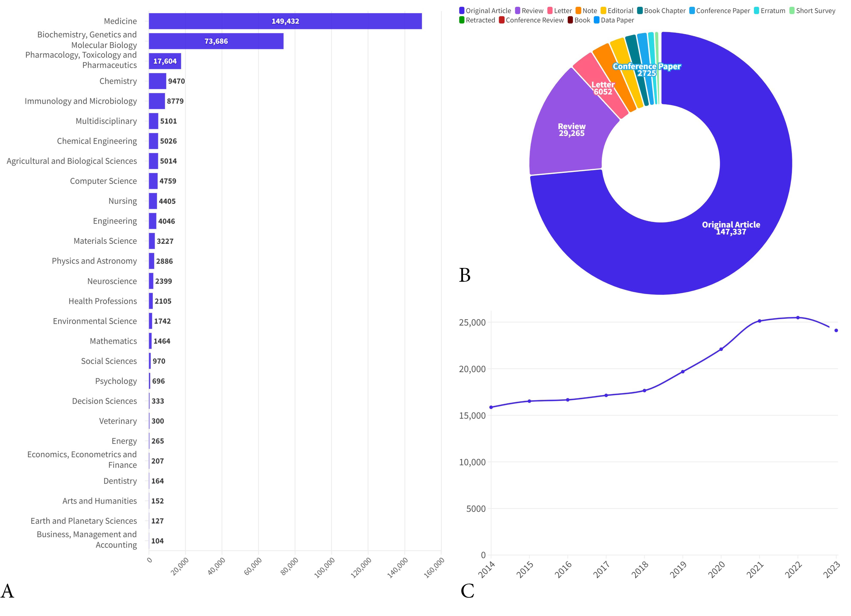Click the 160,000 x-axis tick label
This screenshot has height=616, width=851.
[434, 568]
